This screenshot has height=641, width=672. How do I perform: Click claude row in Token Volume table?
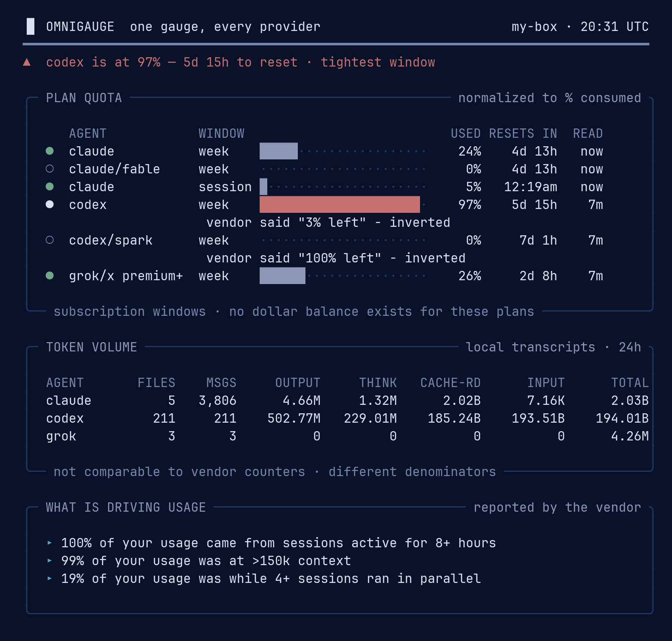point(347,401)
